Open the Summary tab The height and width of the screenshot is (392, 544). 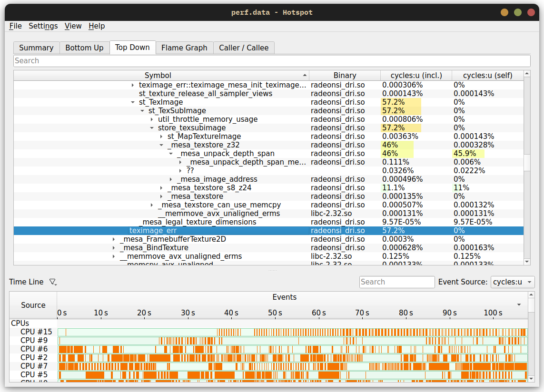tap(36, 48)
